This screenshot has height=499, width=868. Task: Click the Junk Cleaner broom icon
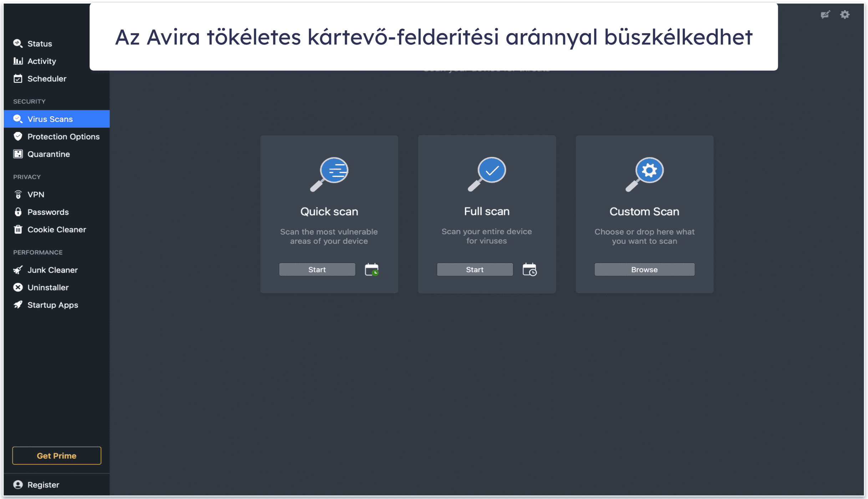[18, 270]
